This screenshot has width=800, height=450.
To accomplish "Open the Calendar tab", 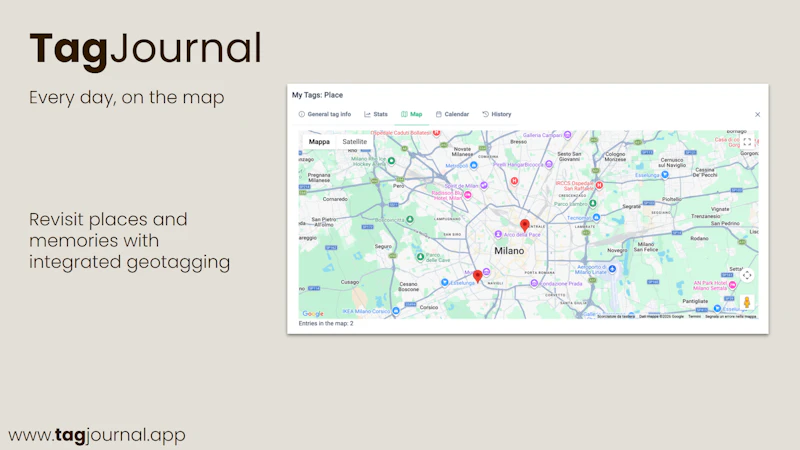I will 452,114.
